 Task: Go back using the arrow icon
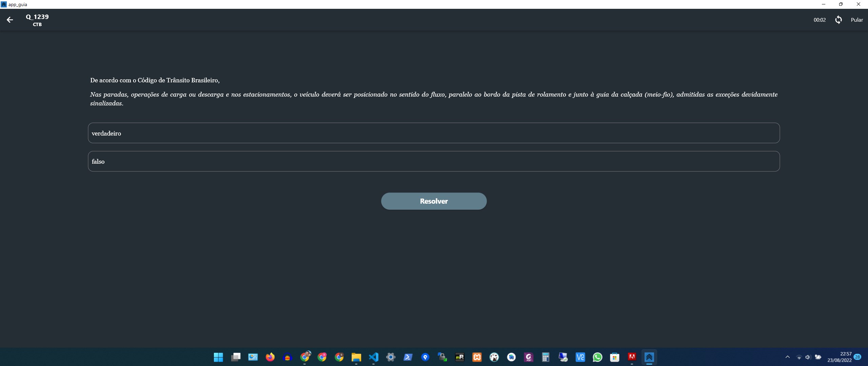(10, 20)
